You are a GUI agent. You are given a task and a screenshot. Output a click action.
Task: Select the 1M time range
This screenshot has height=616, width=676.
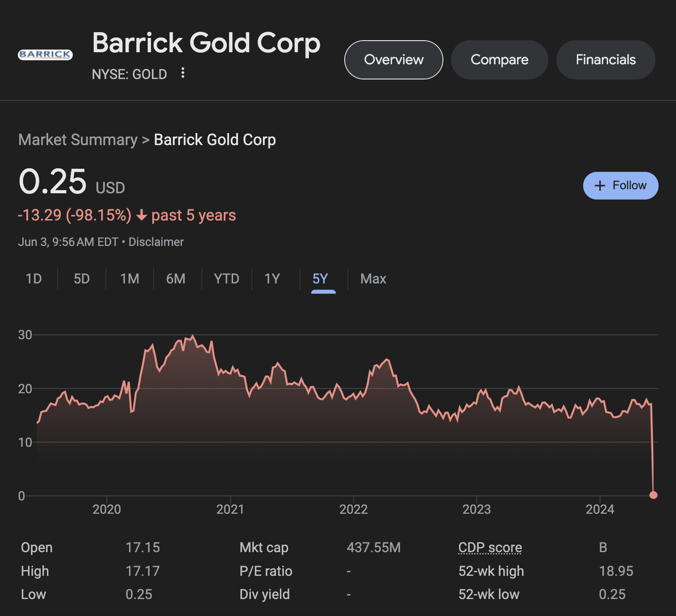130,279
